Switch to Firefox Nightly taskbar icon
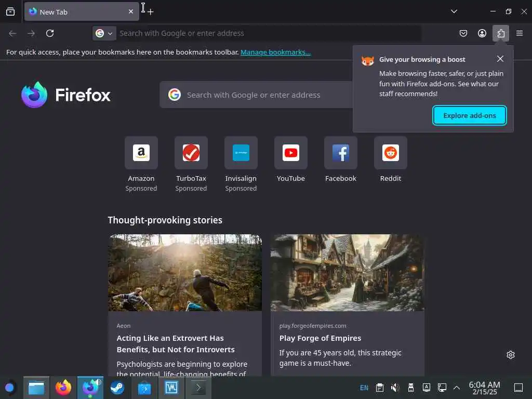532x399 pixels. pos(90,388)
